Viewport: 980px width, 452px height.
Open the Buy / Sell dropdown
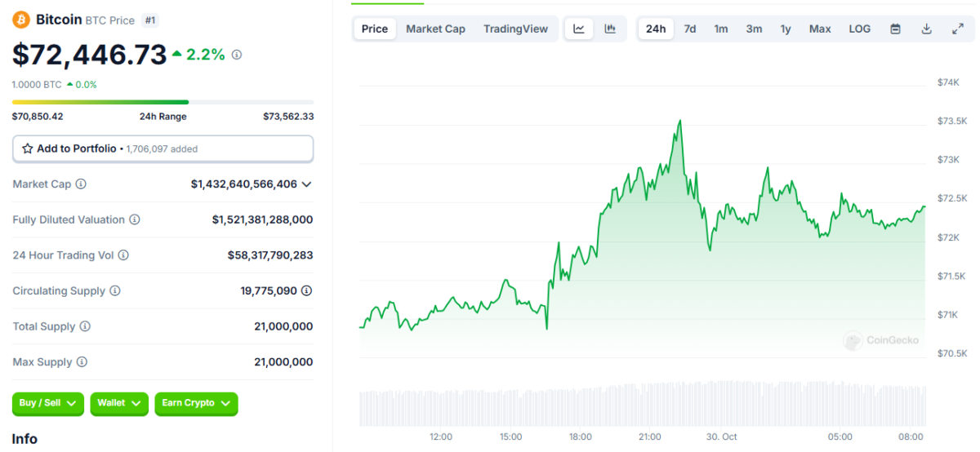point(48,403)
